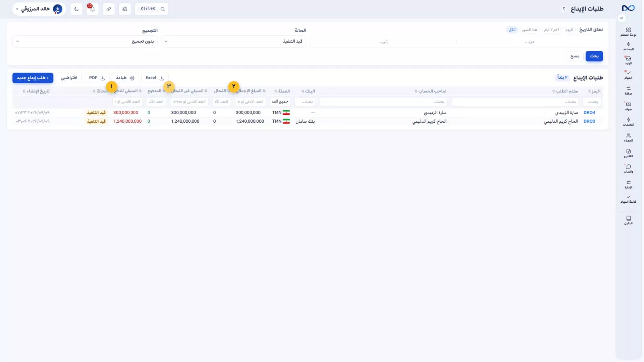Click the من start date field
Screen dimensions: 644x362
[530, 41]
